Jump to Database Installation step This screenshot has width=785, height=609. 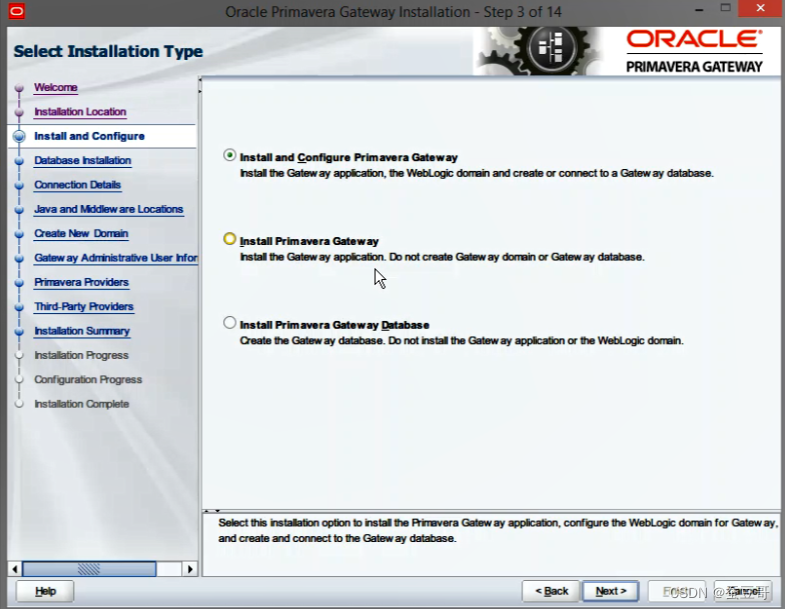click(x=83, y=160)
